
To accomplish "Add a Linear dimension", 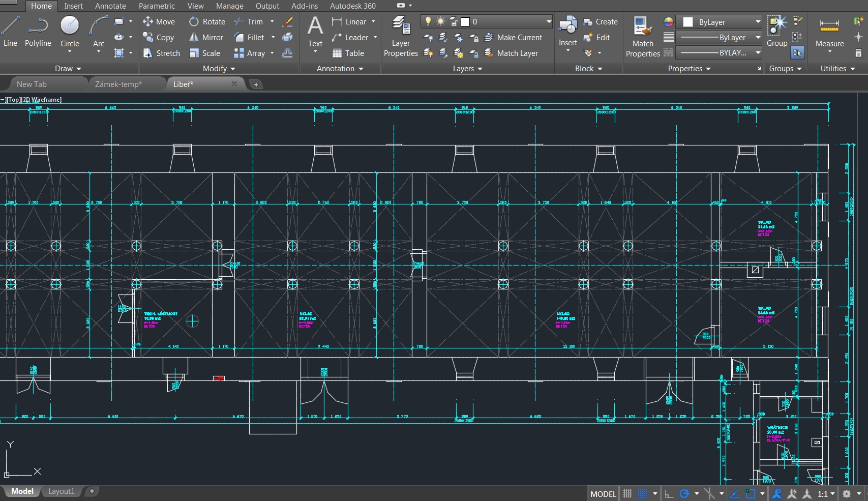I will [x=349, y=21].
